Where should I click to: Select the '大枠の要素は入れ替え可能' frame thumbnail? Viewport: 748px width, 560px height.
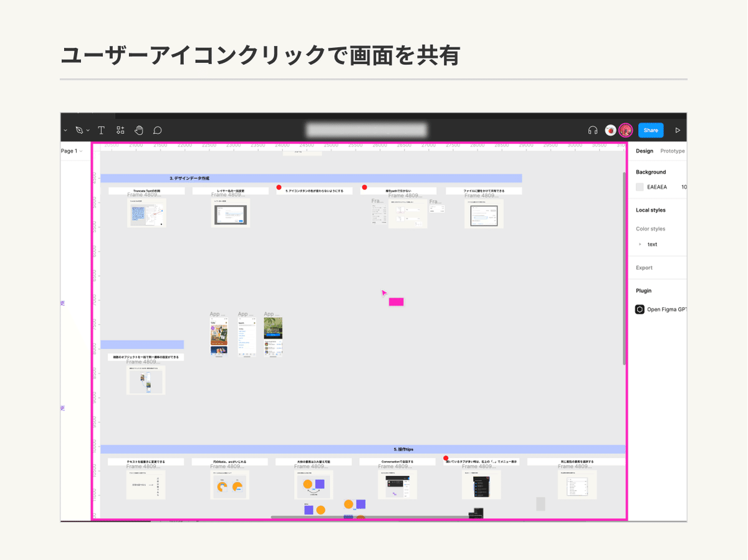[314, 485]
